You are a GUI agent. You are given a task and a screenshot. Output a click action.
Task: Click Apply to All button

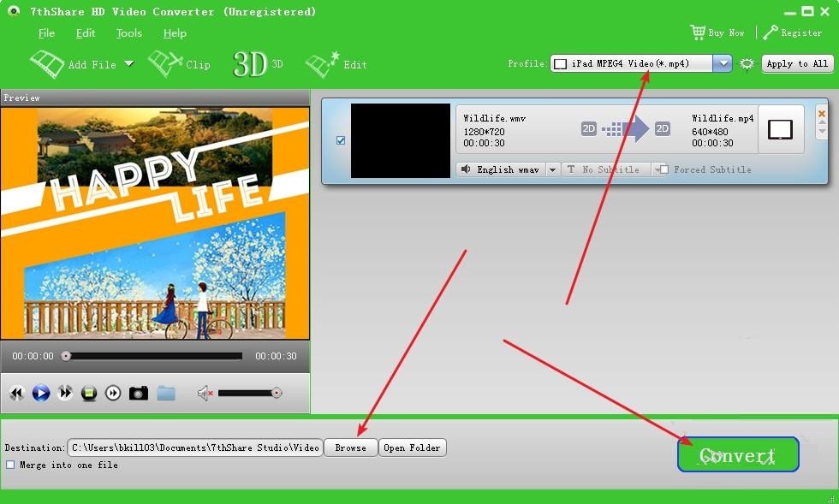pyautogui.click(x=797, y=63)
